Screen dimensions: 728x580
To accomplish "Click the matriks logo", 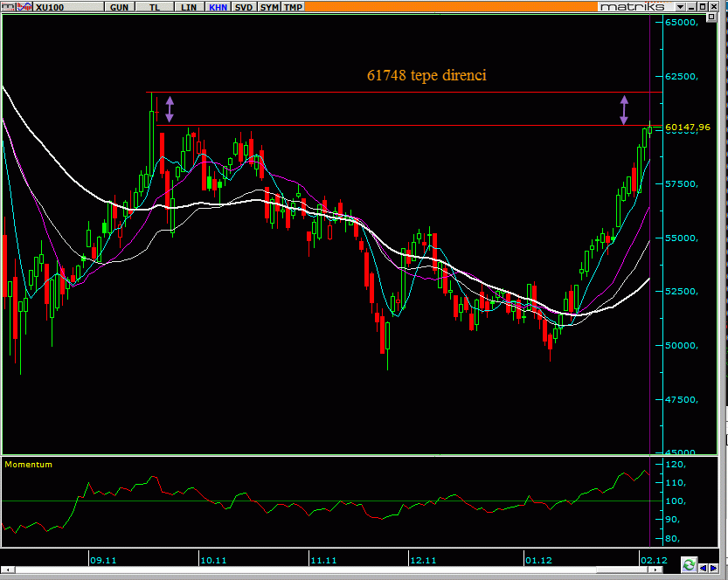I will click(633, 7).
